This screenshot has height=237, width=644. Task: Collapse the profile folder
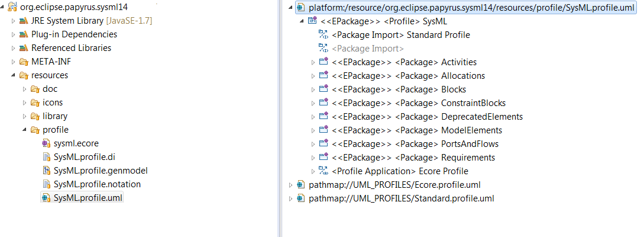pyautogui.click(x=25, y=130)
